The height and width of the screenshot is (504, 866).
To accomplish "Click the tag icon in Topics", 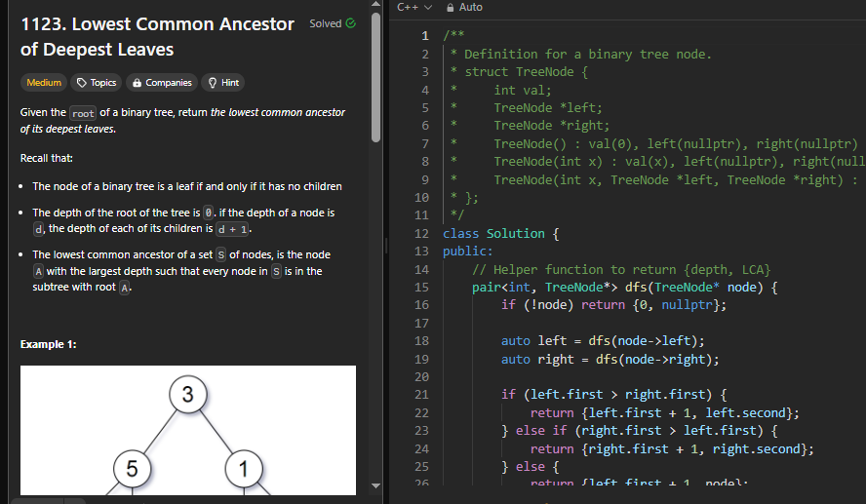I will (x=82, y=83).
